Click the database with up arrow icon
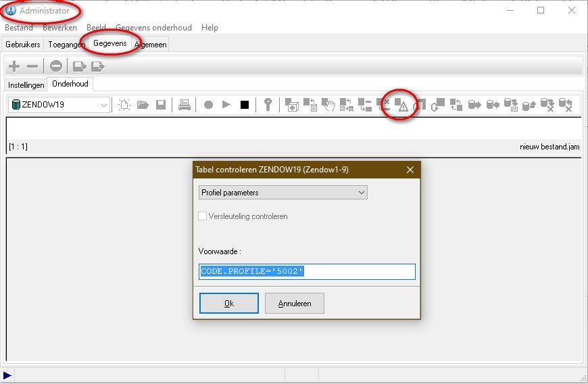The width and height of the screenshot is (588, 384). tap(529, 105)
